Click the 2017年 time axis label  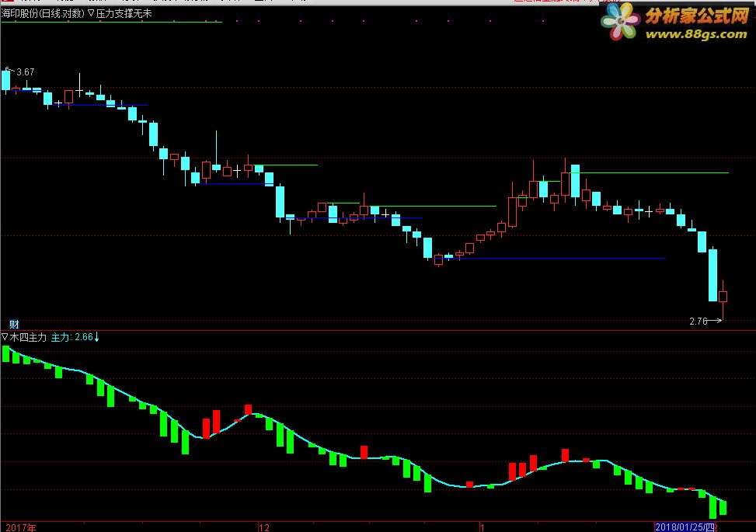(21, 527)
